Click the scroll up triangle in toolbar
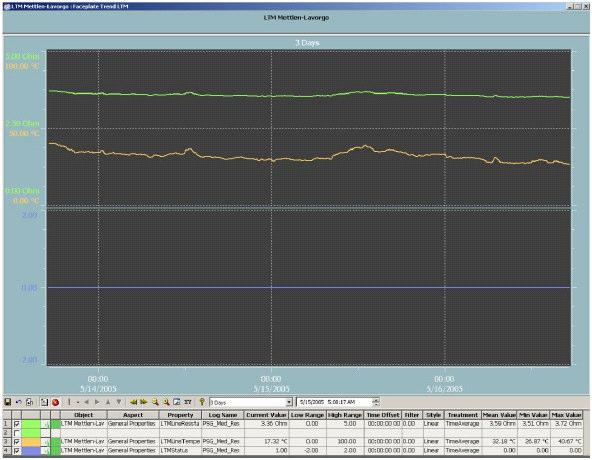592x460 pixels. pos(108,402)
